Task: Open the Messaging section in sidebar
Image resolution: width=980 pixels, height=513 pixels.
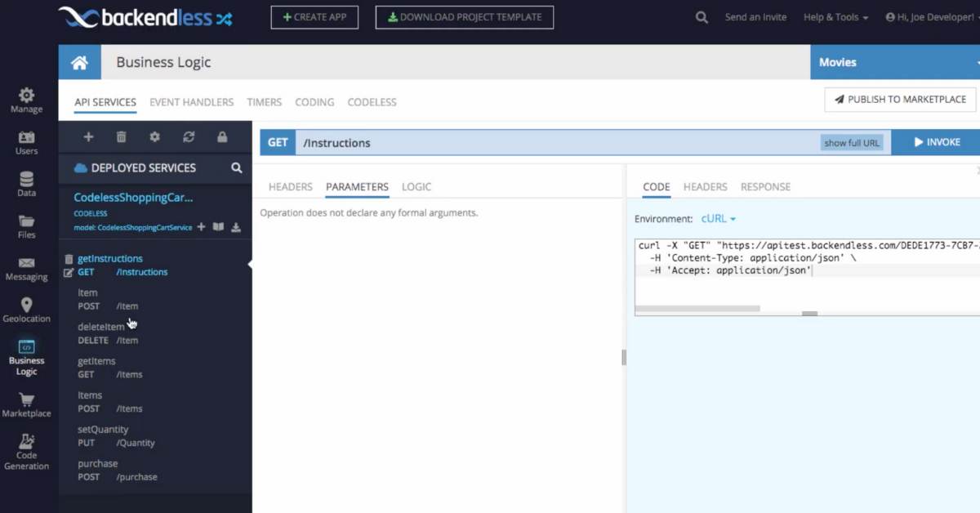Action: pos(26,269)
